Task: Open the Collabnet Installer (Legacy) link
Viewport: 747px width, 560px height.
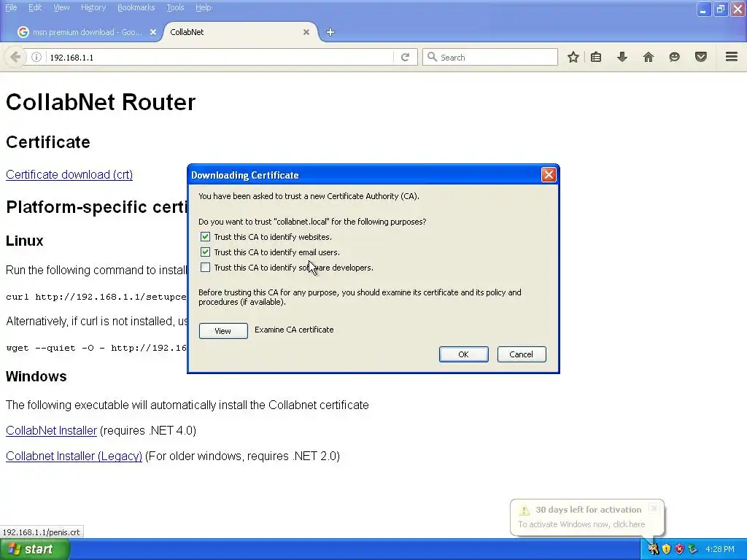Action: (74, 456)
